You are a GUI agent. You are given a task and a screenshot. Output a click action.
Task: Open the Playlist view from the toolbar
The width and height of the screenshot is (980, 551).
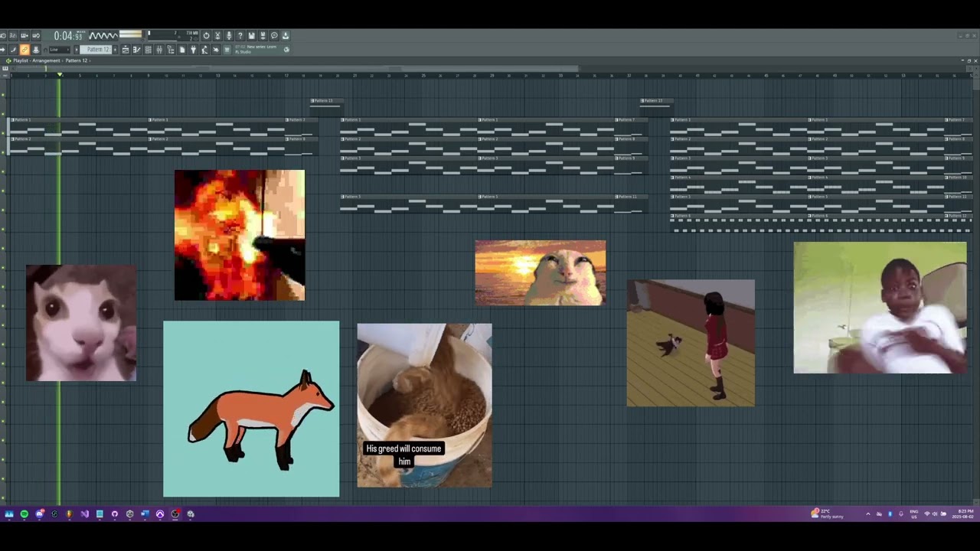tap(126, 50)
